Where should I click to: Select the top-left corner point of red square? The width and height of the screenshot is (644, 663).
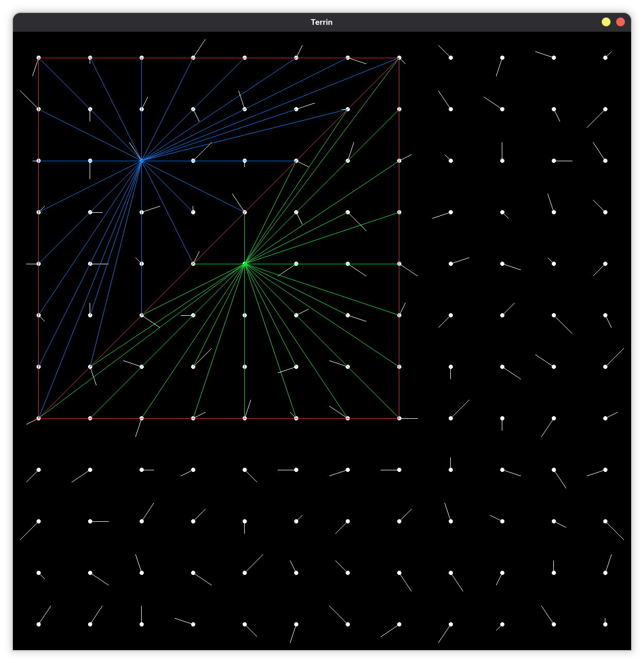click(x=39, y=58)
